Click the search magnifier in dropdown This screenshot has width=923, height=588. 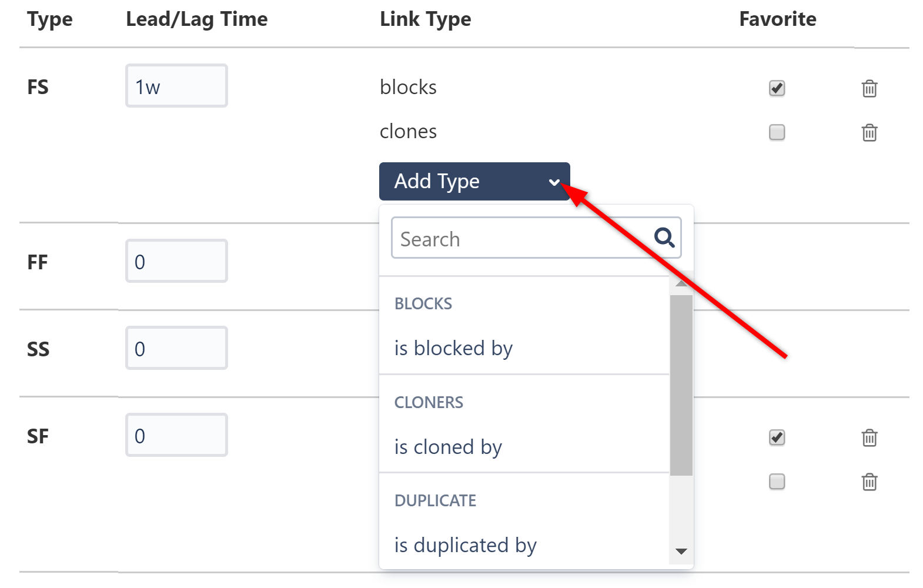click(x=664, y=238)
